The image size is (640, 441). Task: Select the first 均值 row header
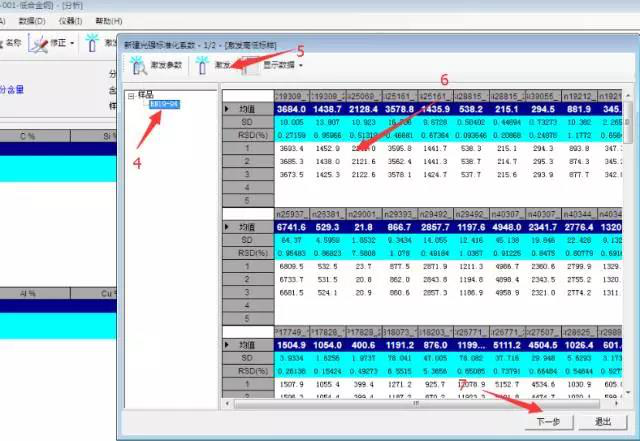point(247,109)
